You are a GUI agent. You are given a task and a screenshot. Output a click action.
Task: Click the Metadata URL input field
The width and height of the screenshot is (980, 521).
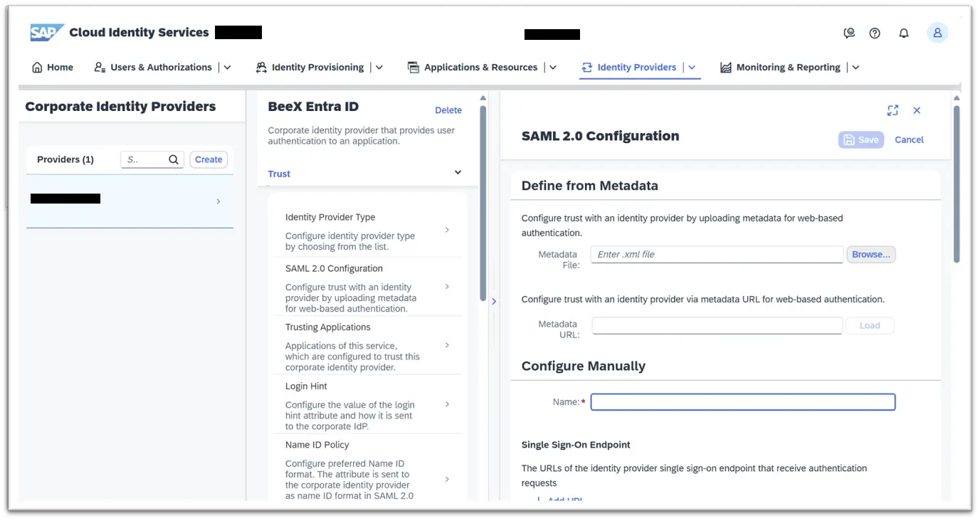[x=717, y=325]
